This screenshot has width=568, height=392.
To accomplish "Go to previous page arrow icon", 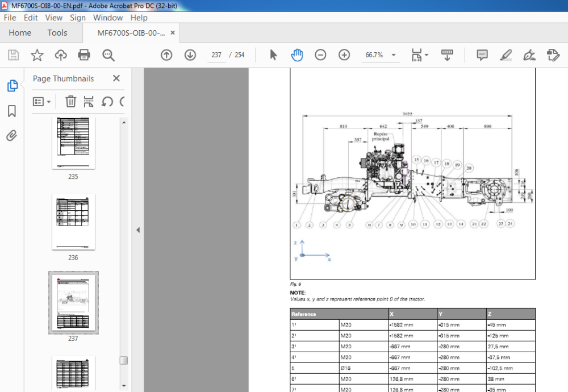I will pos(166,55).
